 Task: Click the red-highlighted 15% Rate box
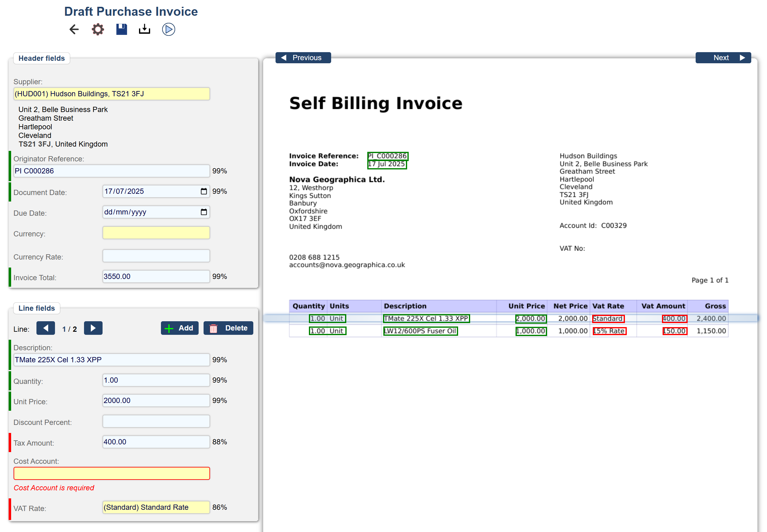click(x=609, y=331)
